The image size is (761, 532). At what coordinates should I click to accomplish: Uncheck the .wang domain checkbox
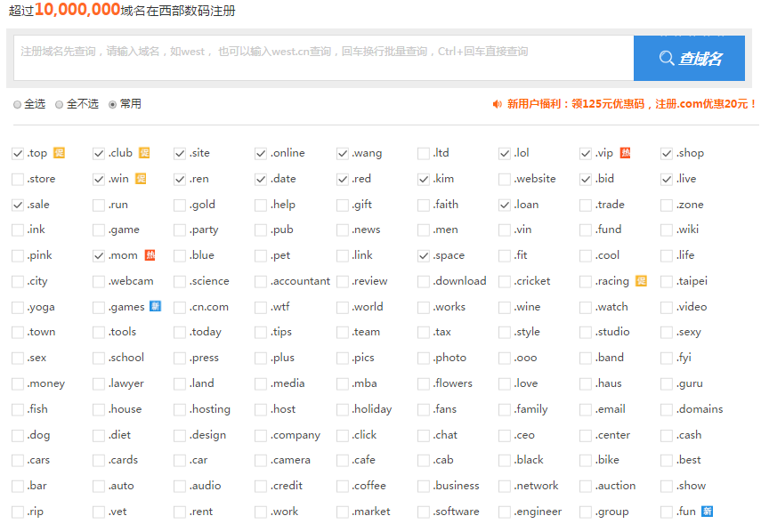tap(343, 154)
